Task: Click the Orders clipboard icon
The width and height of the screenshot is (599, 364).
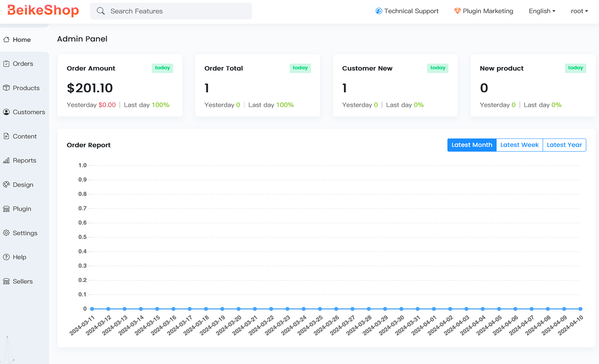Action: (x=6, y=64)
